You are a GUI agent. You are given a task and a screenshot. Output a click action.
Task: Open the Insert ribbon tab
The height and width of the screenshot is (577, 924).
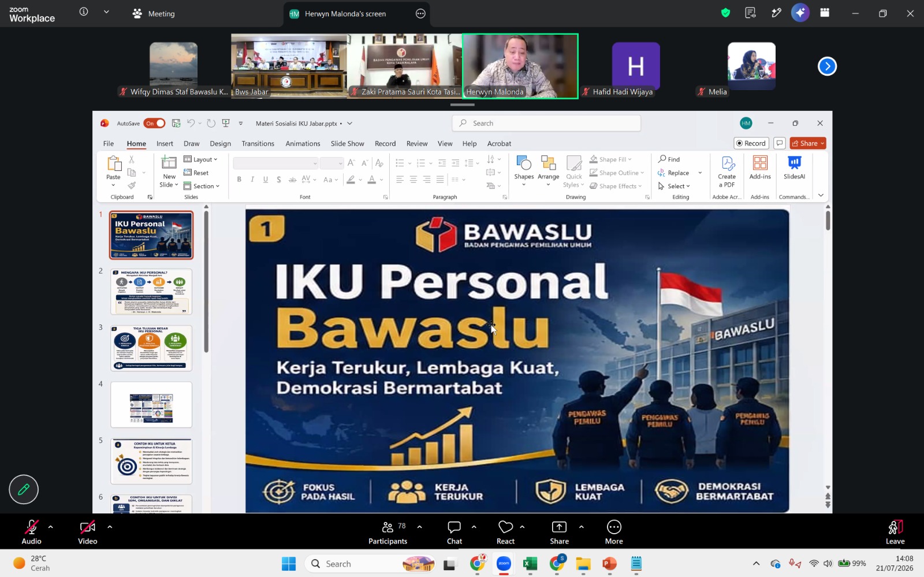(165, 143)
